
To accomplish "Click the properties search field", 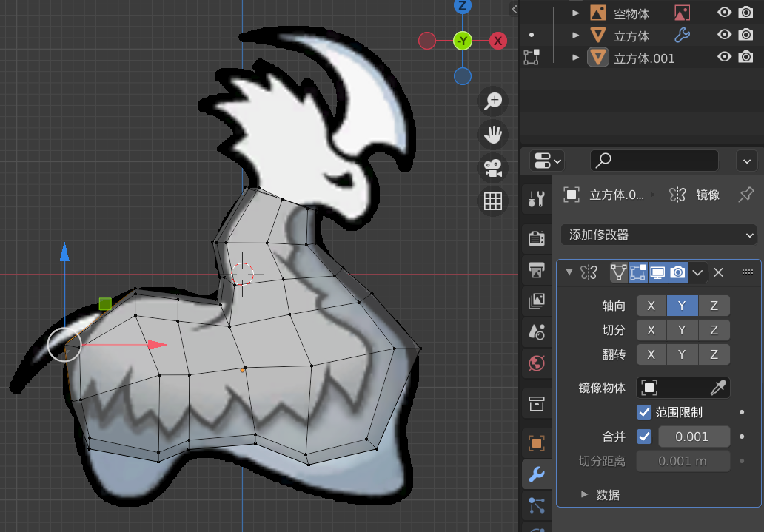I will pyautogui.click(x=654, y=161).
